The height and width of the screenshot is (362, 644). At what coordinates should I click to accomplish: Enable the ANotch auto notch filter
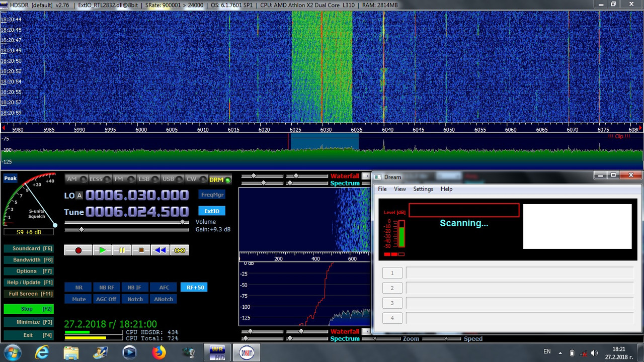[x=164, y=299]
